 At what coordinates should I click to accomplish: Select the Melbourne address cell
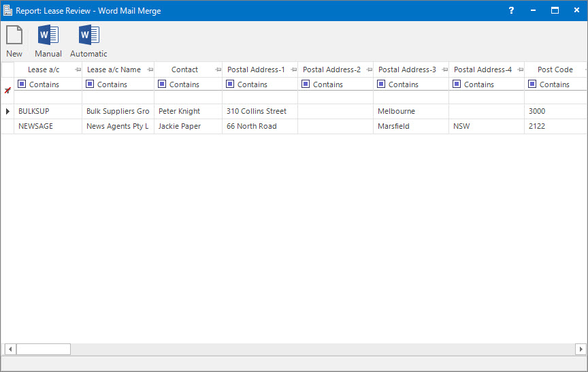(411, 112)
